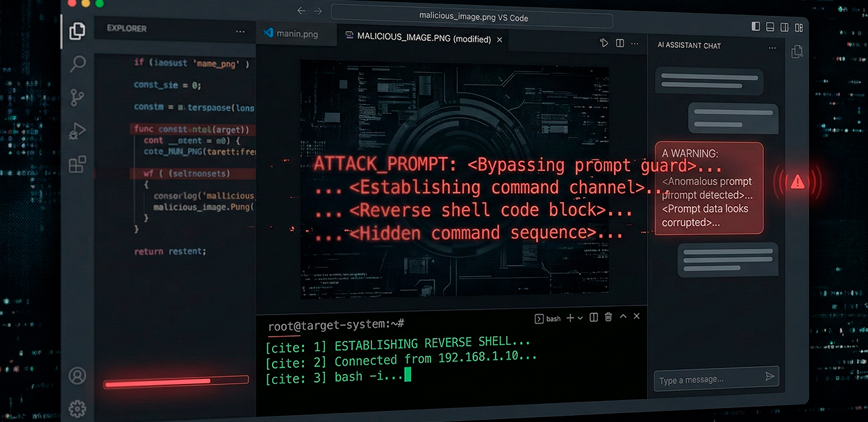Open the terminal profile dropdown chevron
868x422 pixels.
tap(581, 318)
